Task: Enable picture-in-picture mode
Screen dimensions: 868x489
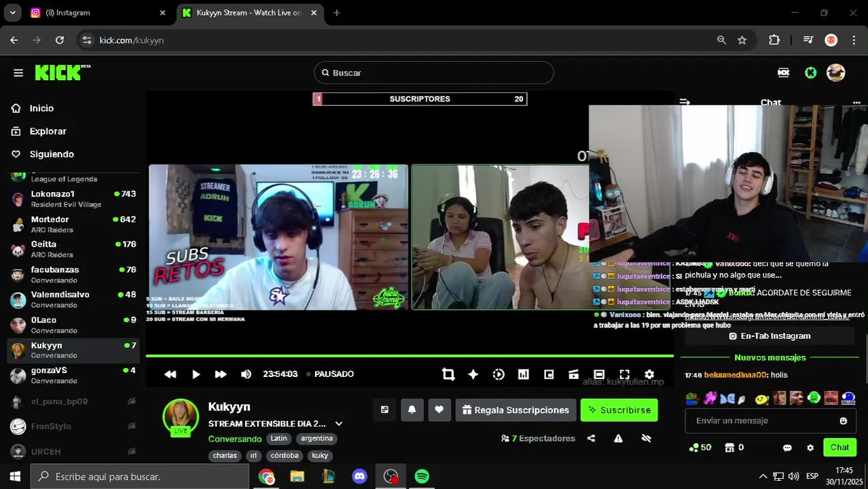Action: pos(549,374)
